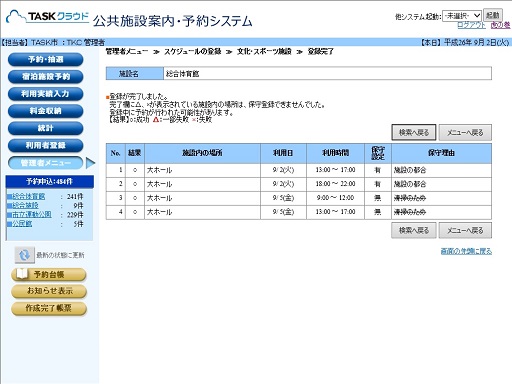Click the 予約台帳 button
512x384 pixels.
click(x=49, y=274)
